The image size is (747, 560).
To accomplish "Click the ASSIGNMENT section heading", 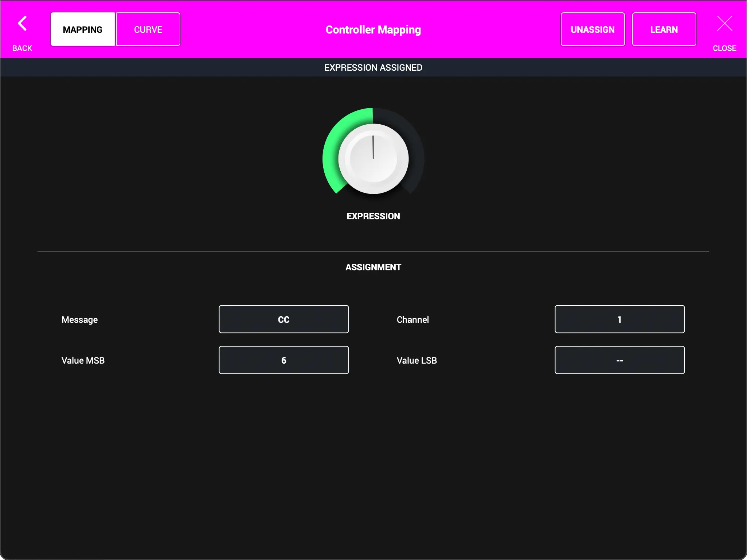I will (x=373, y=267).
